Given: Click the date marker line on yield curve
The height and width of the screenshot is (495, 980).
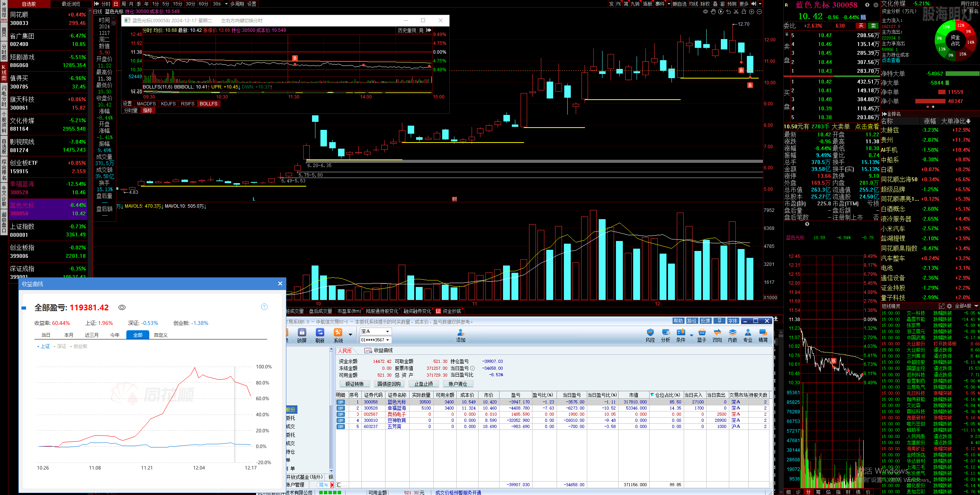Looking at the screenshot, I should [x=235, y=415].
